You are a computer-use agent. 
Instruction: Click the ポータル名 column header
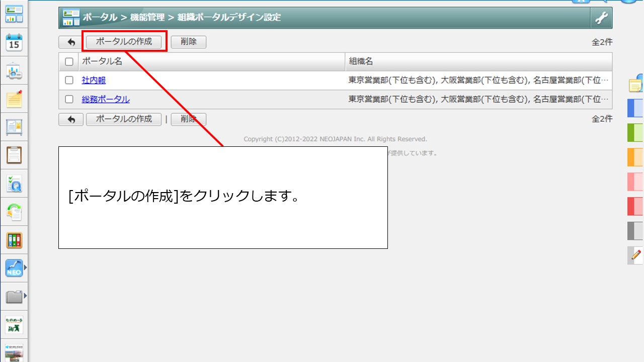tap(102, 62)
